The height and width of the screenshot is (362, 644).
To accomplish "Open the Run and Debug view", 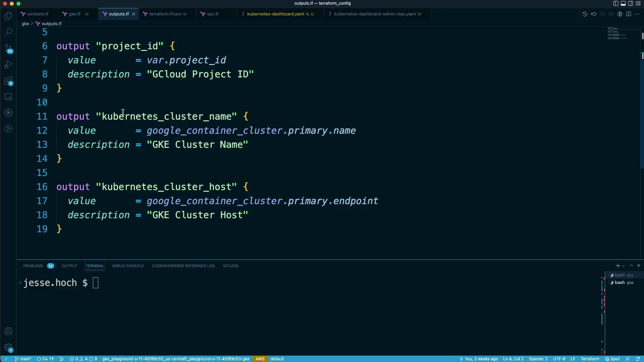I will (8, 64).
